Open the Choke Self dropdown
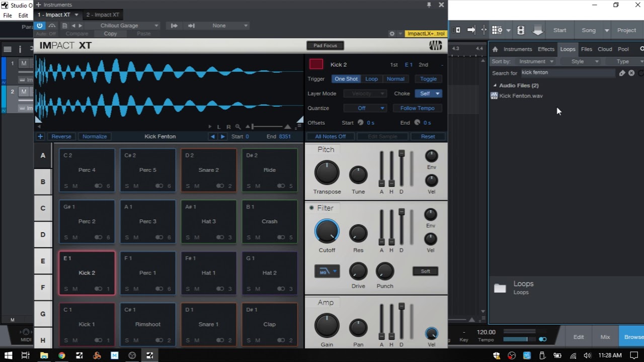 tap(428, 94)
